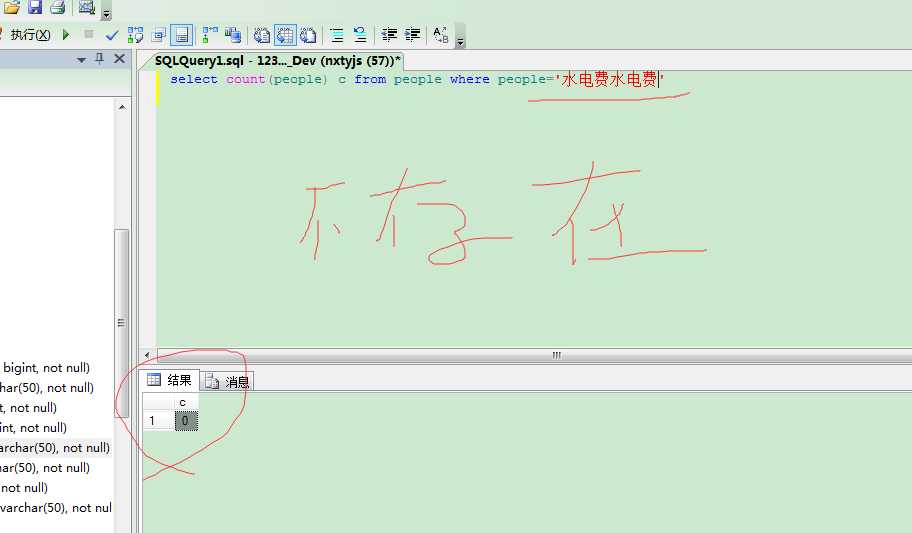Viewport: 912px width, 533px height.
Task: Toggle IntelliSense Enabled button
Action: [x=181, y=35]
